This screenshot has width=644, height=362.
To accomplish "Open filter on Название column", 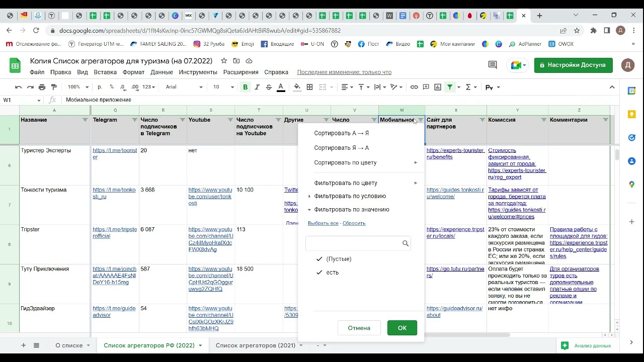I will [x=85, y=120].
